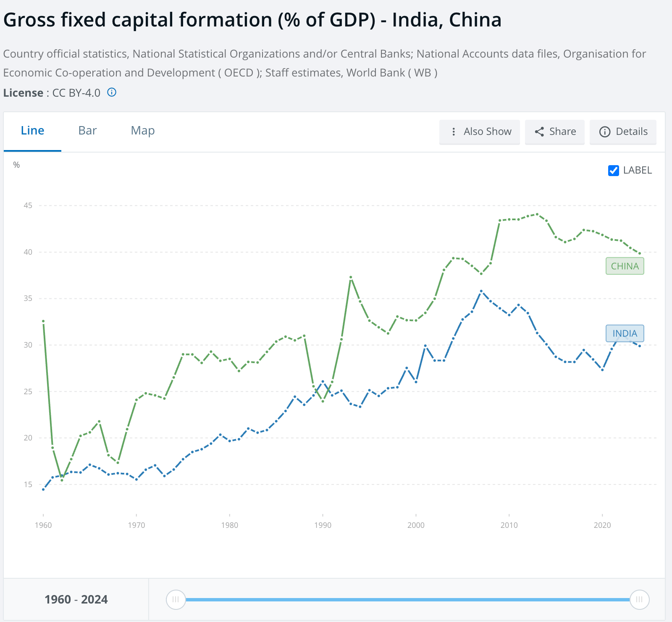Click China's 1960 starting data point
The height and width of the screenshot is (622, 672).
(43, 322)
